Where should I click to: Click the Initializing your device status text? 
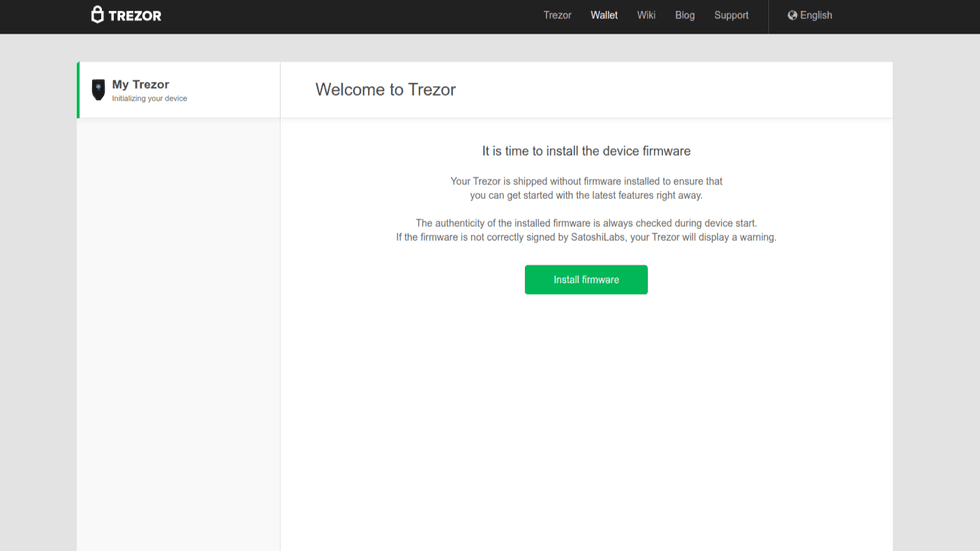coord(149,99)
